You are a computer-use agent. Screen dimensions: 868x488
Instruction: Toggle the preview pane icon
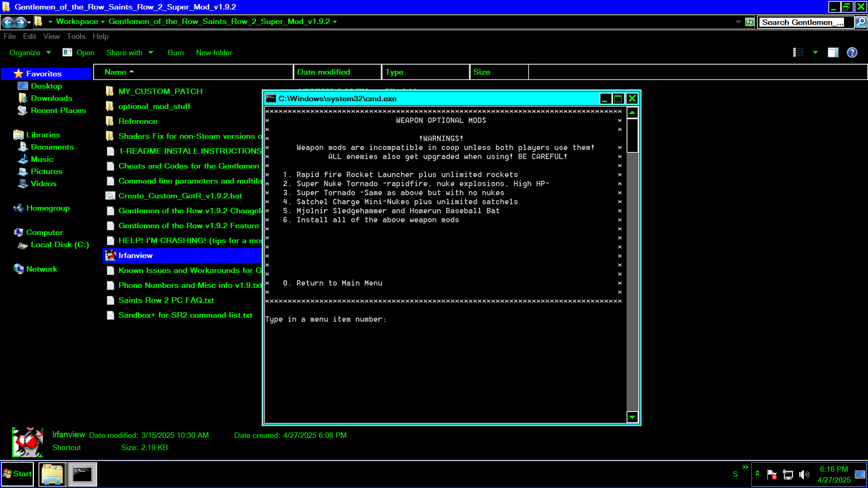click(833, 52)
